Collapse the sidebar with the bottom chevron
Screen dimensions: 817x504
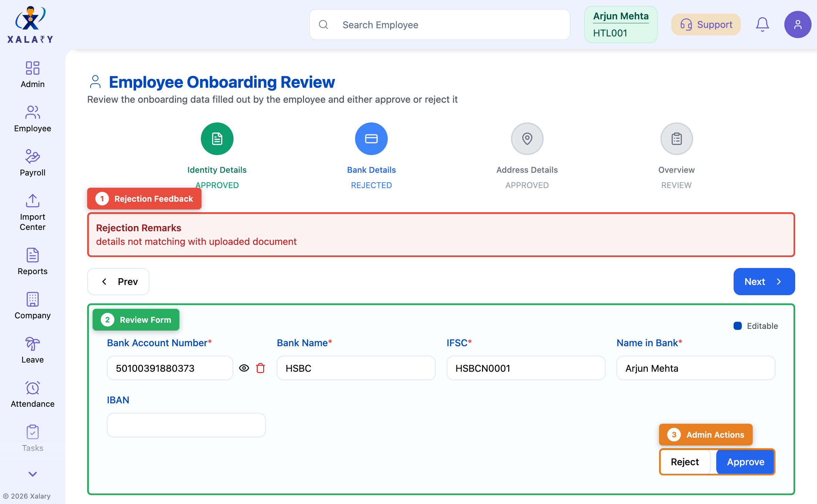(32, 474)
